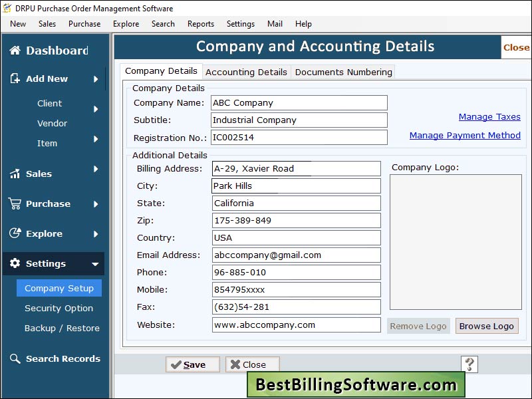
Task: Switch to the Accounting Details tab
Action: [x=247, y=71]
